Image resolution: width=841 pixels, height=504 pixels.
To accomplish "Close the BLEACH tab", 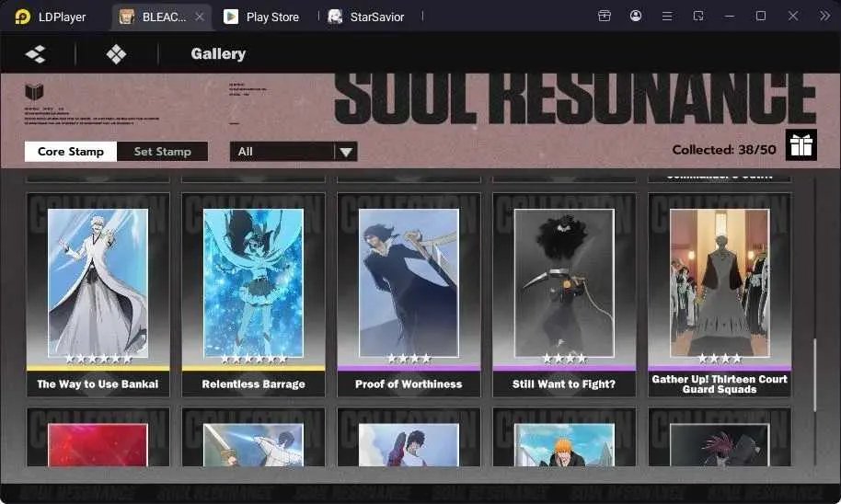I will (200, 17).
